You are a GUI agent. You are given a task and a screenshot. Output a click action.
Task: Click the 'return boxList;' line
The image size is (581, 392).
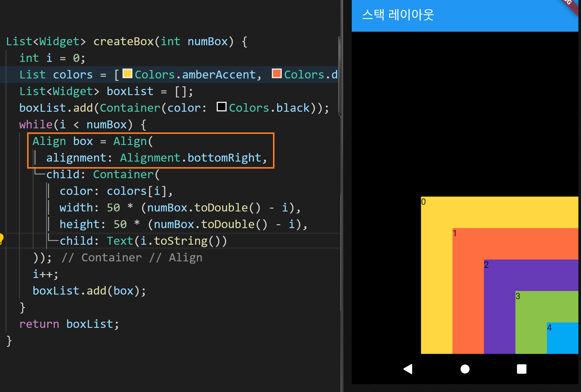pos(69,324)
